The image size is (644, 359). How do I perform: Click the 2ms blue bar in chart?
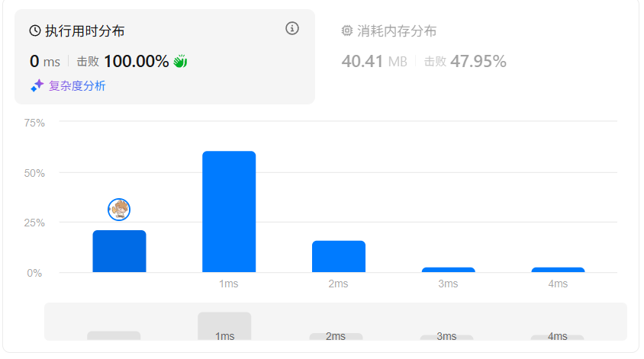339,256
